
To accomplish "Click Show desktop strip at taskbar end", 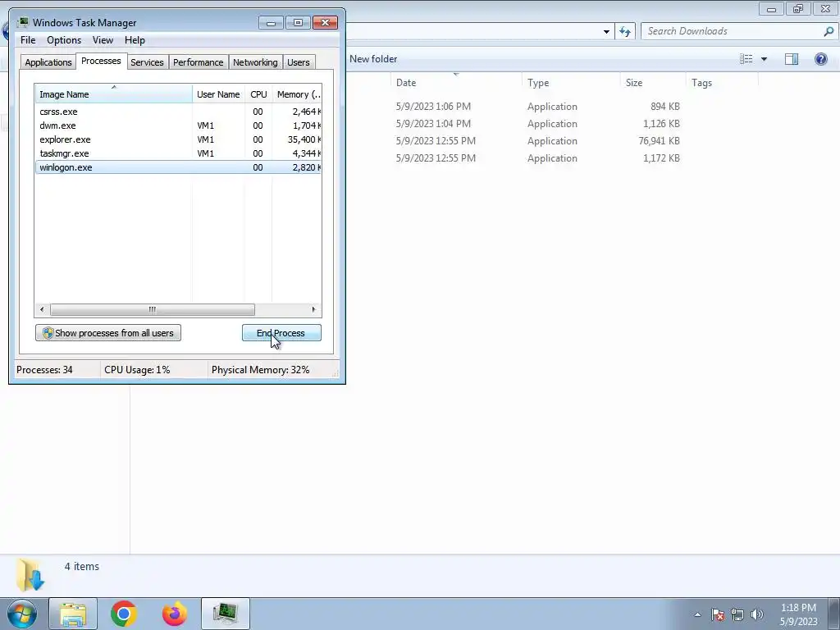I will pos(833,614).
